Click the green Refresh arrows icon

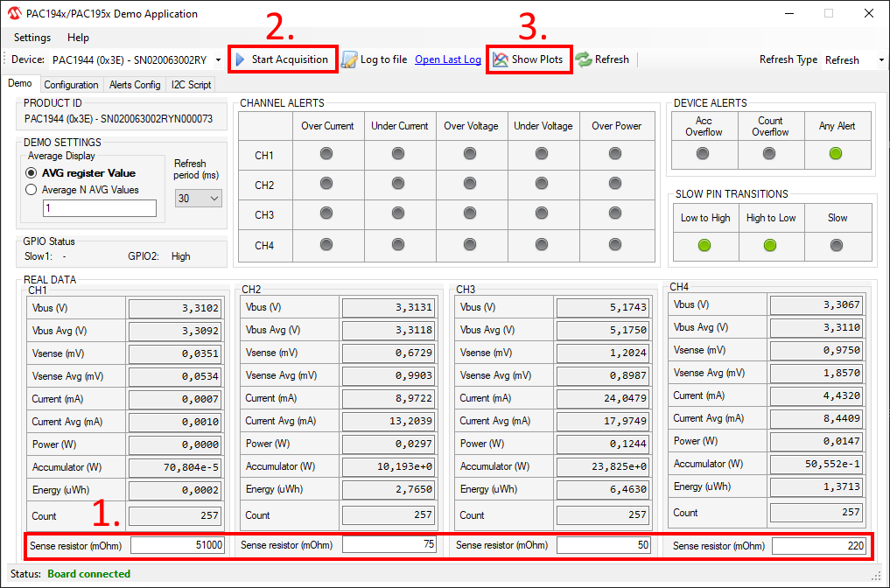click(x=584, y=59)
